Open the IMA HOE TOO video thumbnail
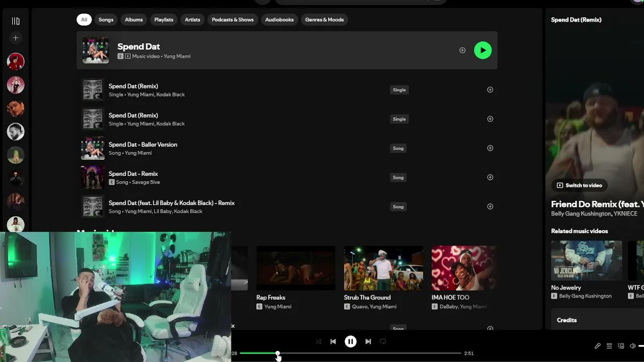Viewport: 644px width, 362px height. [x=464, y=268]
